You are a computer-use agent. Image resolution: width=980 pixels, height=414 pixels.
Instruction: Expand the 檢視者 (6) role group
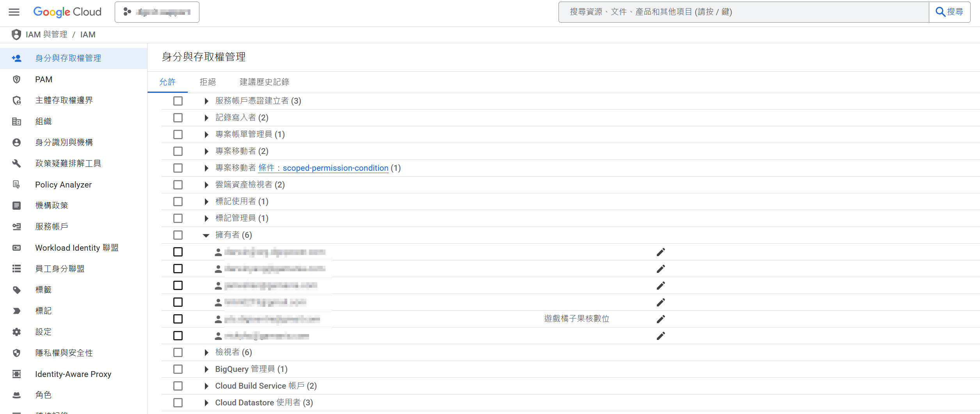click(206, 352)
